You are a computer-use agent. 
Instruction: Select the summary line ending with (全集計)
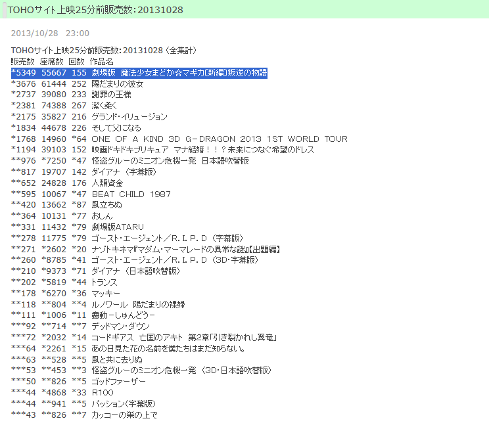pyautogui.click(x=104, y=50)
